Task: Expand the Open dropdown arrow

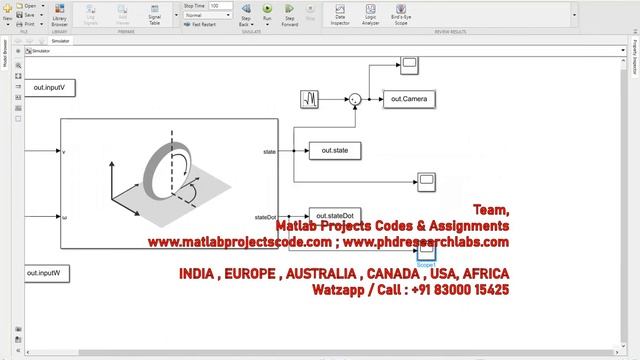Action: click(42, 6)
